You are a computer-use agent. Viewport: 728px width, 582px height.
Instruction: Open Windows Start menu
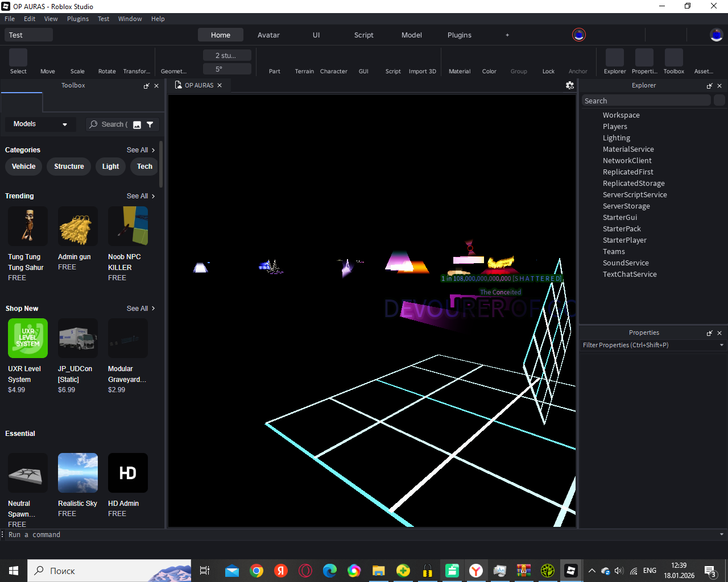pos(14,571)
